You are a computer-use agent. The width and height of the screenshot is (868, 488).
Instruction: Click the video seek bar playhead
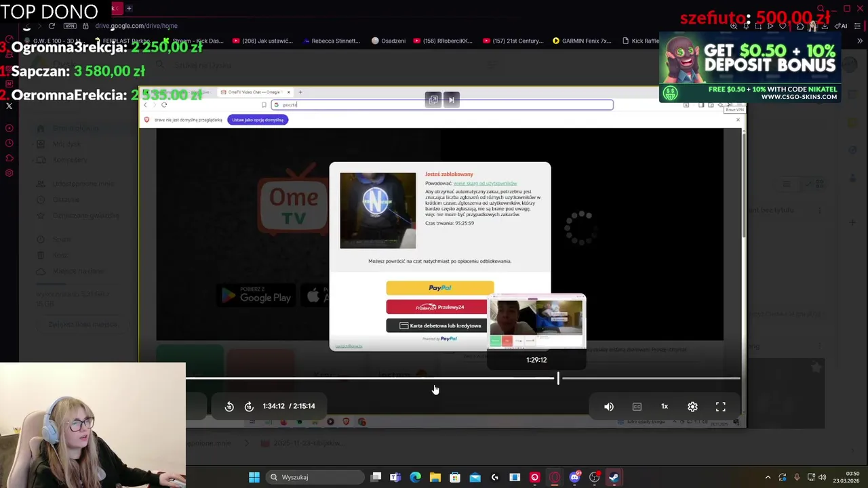click(558, 378)
